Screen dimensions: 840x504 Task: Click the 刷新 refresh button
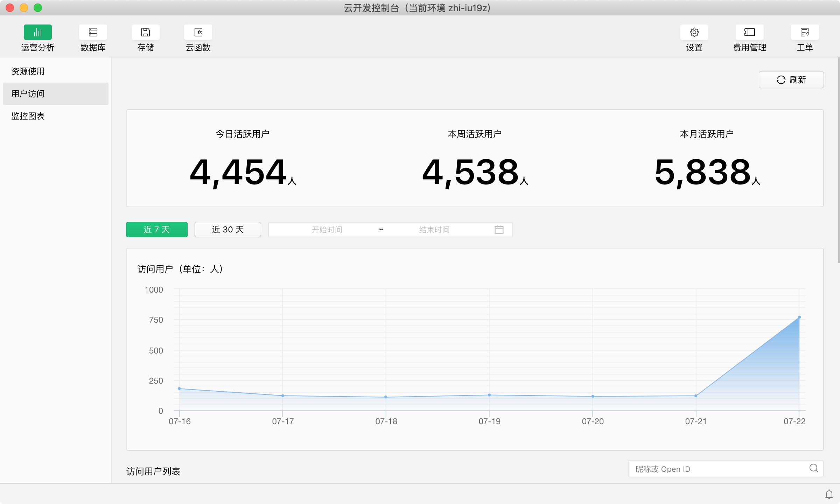point(791,80)
